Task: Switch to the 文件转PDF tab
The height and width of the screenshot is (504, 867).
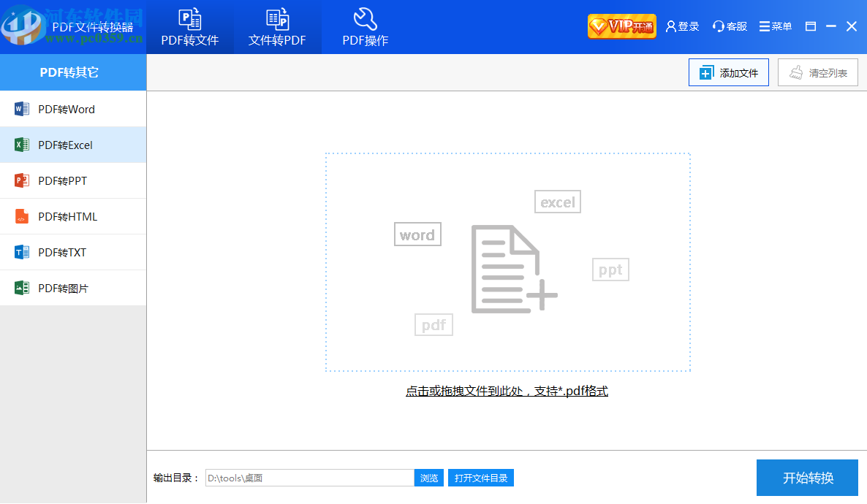Action: tap(277, 27)
